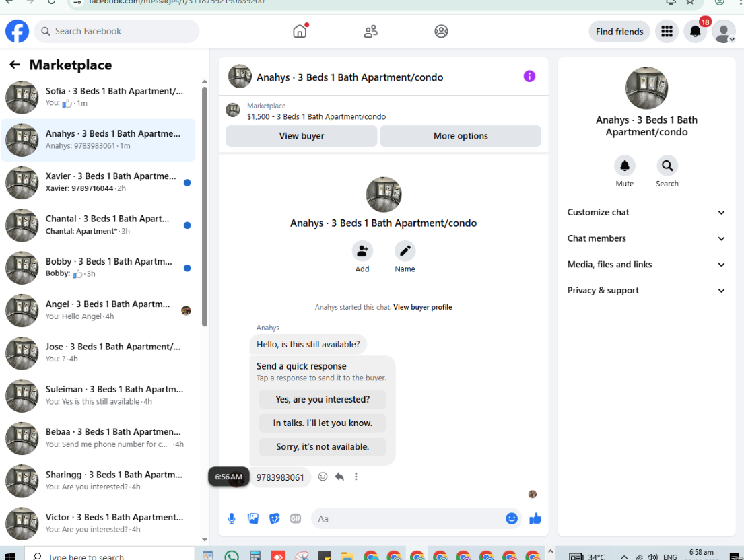Open more options for 9783983061 message

coord(356,477)
